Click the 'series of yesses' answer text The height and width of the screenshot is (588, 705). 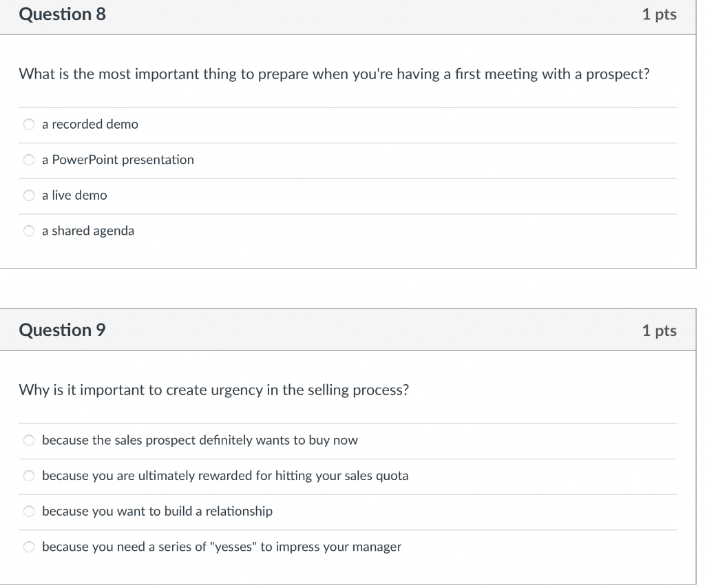click(x=221, y=547)
